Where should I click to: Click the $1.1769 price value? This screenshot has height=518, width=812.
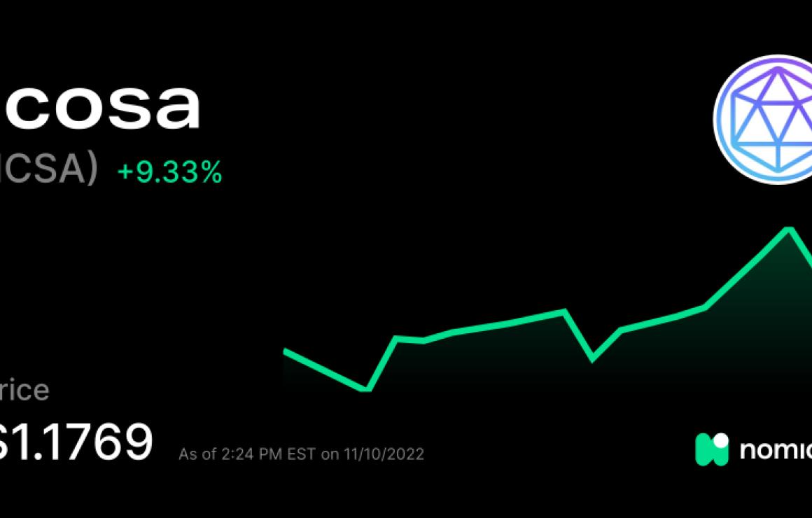pos(76,442)
